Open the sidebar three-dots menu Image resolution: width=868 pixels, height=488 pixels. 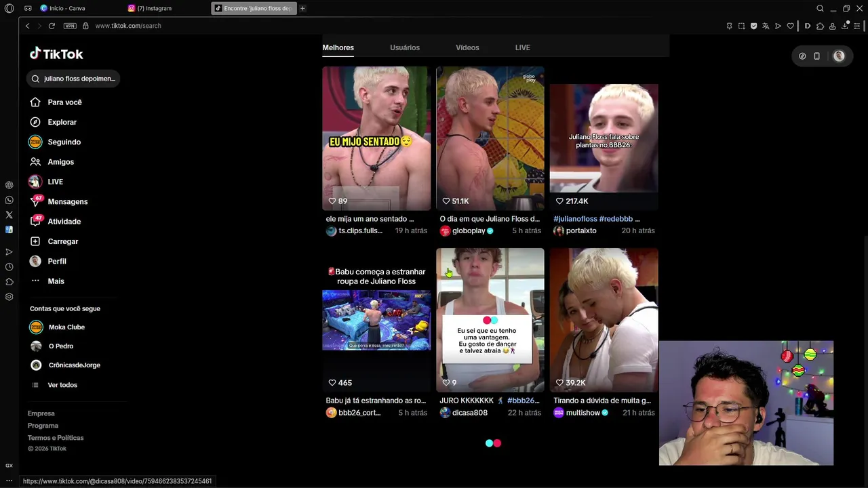[9, 481]
